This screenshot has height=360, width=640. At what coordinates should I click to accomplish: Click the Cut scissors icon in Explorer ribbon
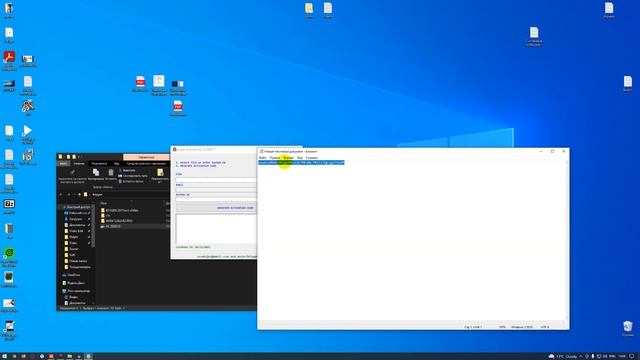(120, 170)
